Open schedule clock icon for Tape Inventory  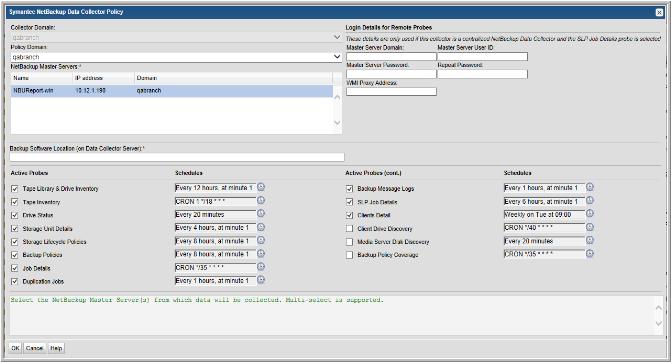[261, 201]
